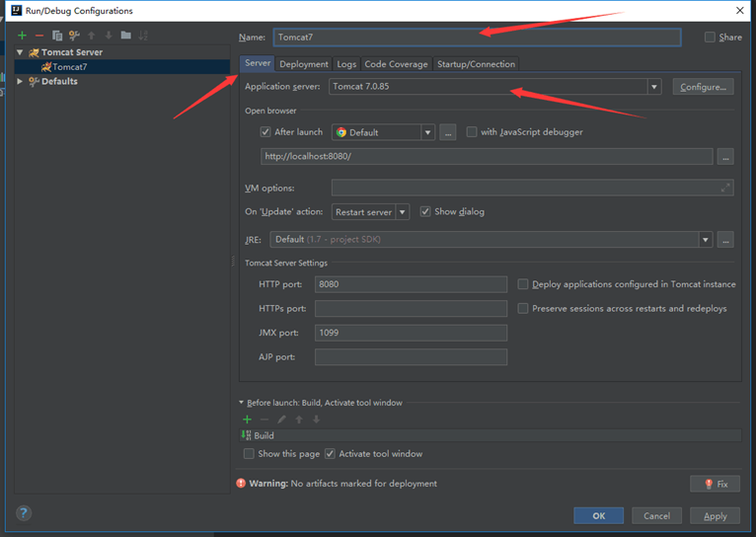Uncheck the Show dialog checkbox
756x537 pixels.
[425, 211]
